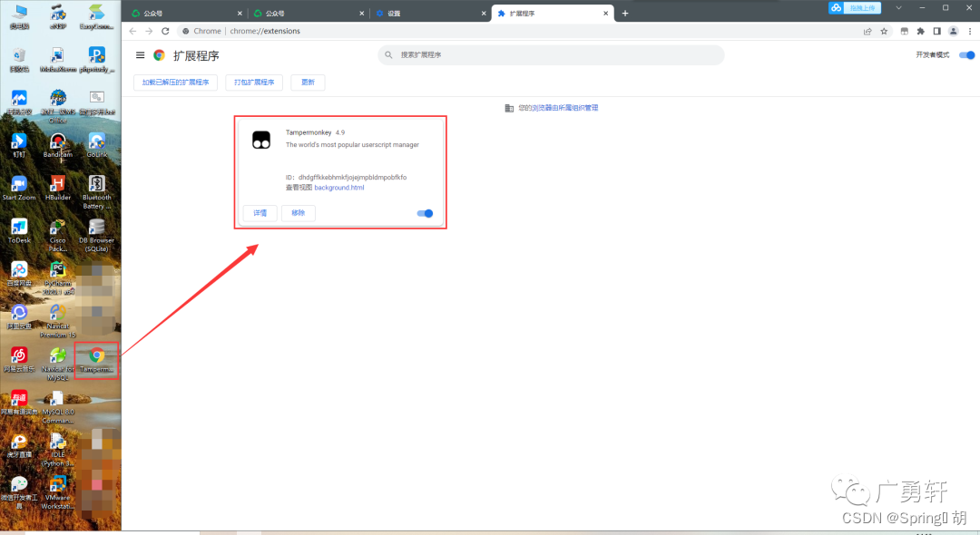The width and height of the screenshot is (980, 535).
Task: Click the Tampermonkey ID text
Action: click(347, 178)
